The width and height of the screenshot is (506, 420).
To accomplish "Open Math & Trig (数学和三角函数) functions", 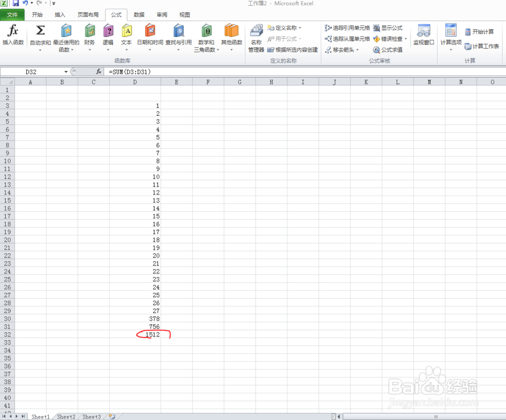I will pos(206,37).
